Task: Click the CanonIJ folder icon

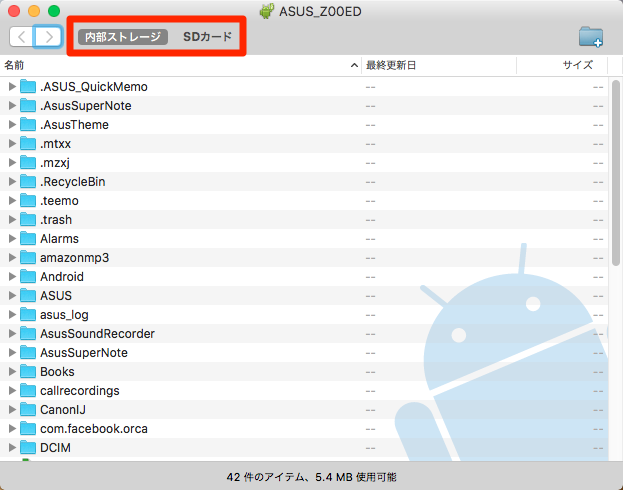Action: point(28,409)
